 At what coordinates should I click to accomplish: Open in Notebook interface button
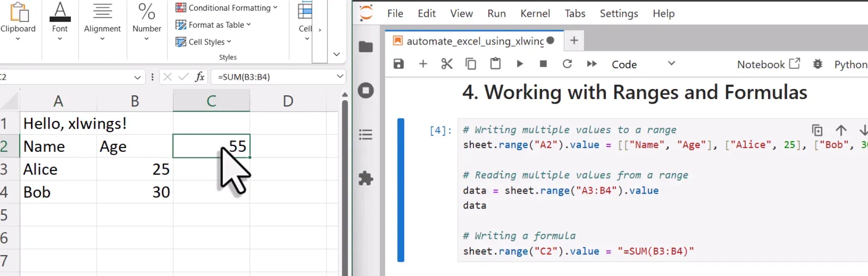pos(768,64)
